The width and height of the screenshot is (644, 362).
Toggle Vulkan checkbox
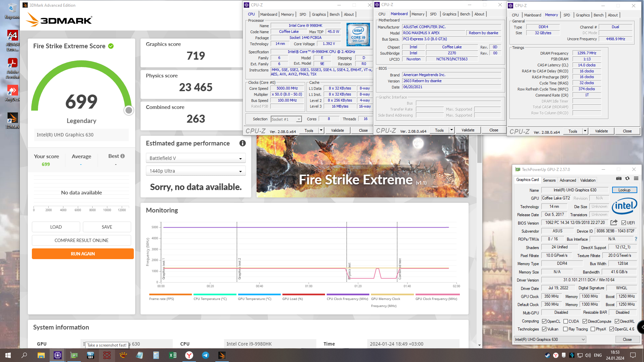coord(544,329)
